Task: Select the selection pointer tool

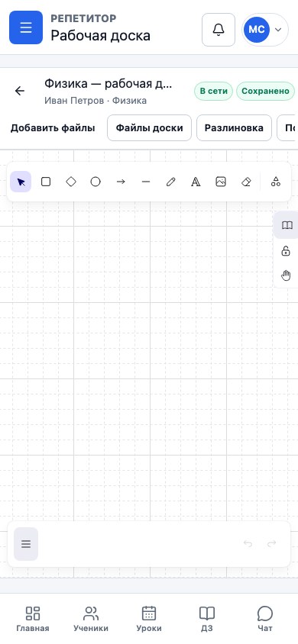Action: click(21, 182)
